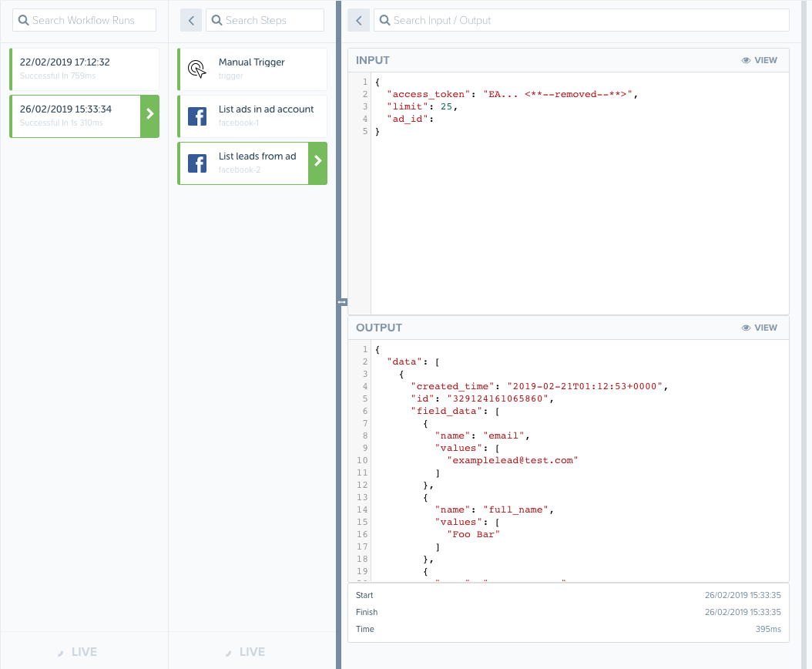Click VIEW text in the INPUT header
Screen dimensions: 812x669
(x=766, y=60)
